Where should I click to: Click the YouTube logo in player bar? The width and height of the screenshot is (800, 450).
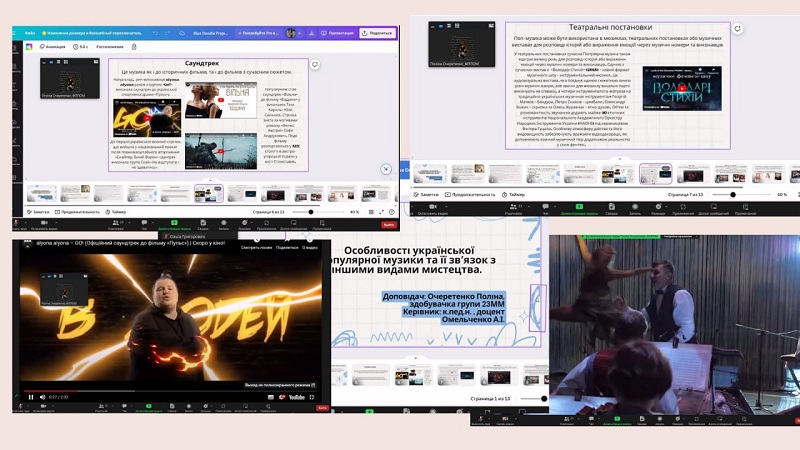(296, 397)
